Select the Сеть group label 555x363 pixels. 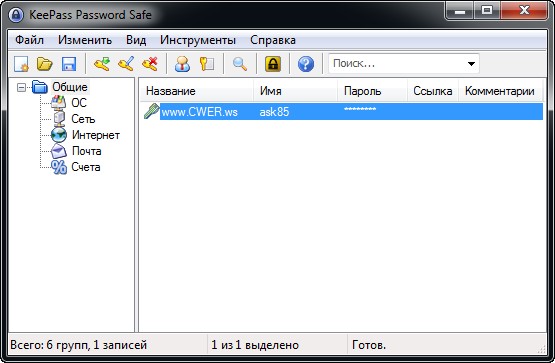(83, 119)
